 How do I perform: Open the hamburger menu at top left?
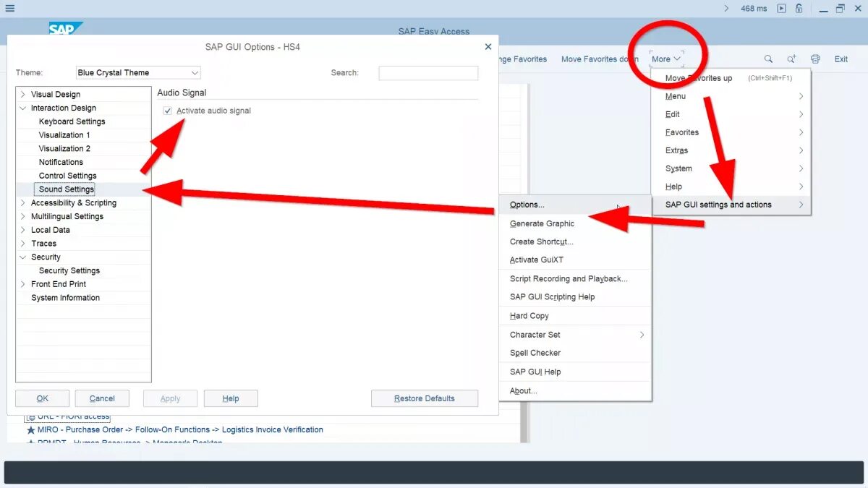click(x=9, y=9)
